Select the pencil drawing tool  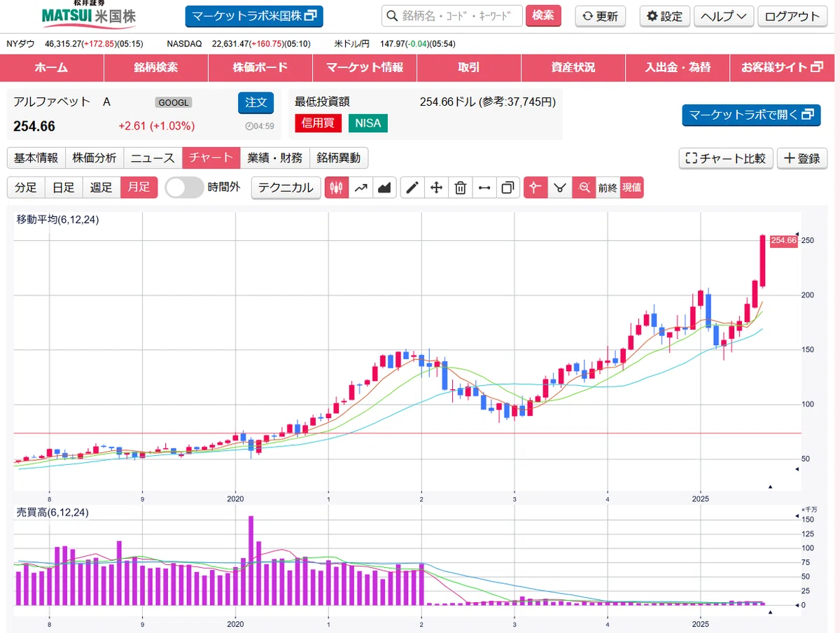[412, 188]
